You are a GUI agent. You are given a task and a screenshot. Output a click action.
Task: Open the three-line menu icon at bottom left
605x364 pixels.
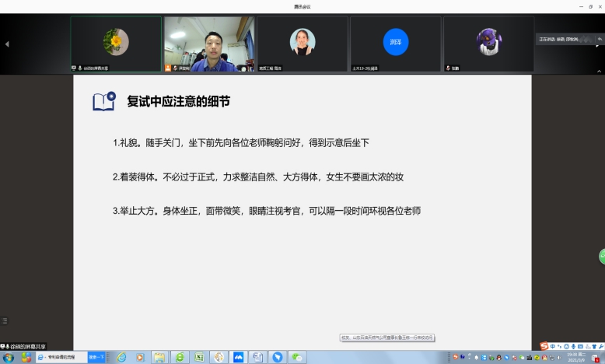[5, 320]
